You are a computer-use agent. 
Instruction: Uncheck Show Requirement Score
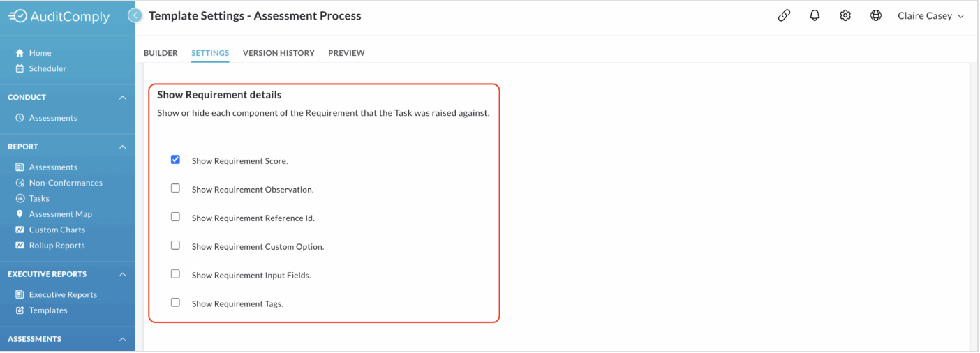[175, 160]
